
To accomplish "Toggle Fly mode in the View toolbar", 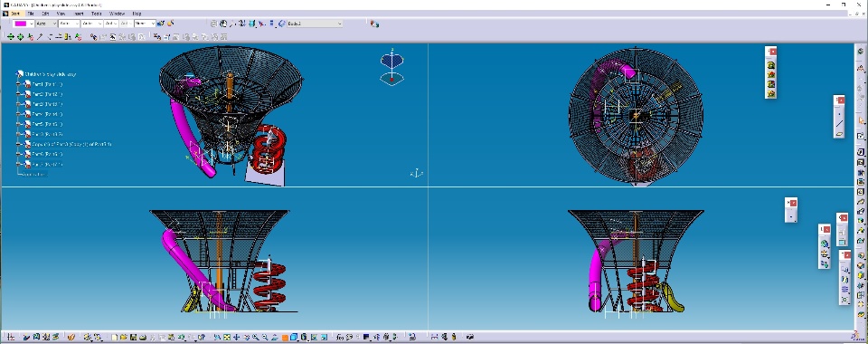I will coord(217,337).
